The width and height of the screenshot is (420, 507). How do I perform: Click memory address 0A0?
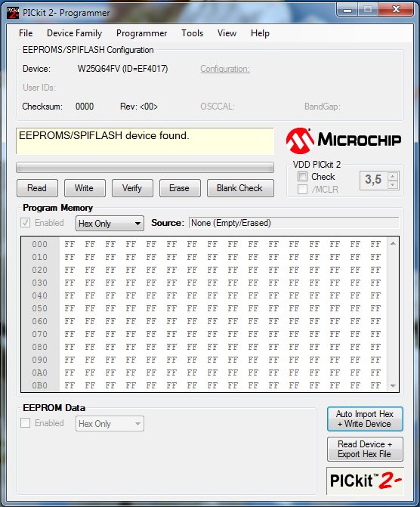click(x=40, y=373)
